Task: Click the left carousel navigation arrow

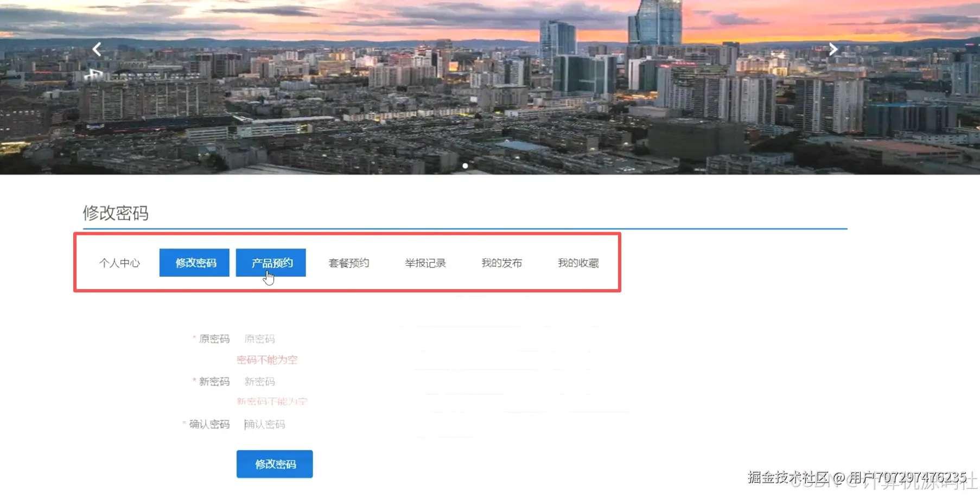Action: 97,49
